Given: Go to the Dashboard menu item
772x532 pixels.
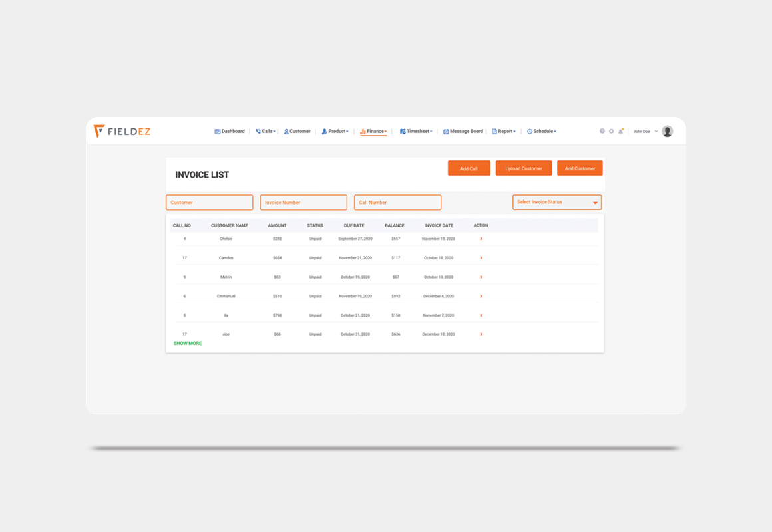Looking at the screenshot, I should pos(230,132).
